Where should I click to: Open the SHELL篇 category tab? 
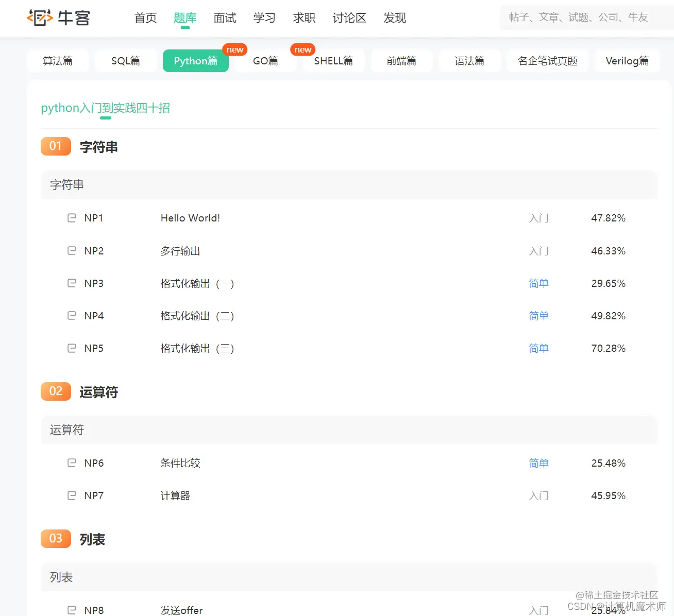(333, 60)
